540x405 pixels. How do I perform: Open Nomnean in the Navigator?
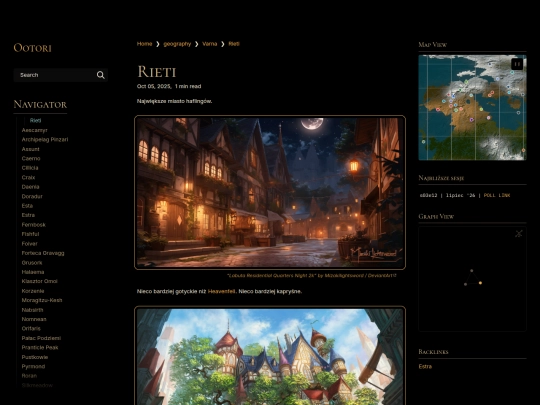click(34, 319)
